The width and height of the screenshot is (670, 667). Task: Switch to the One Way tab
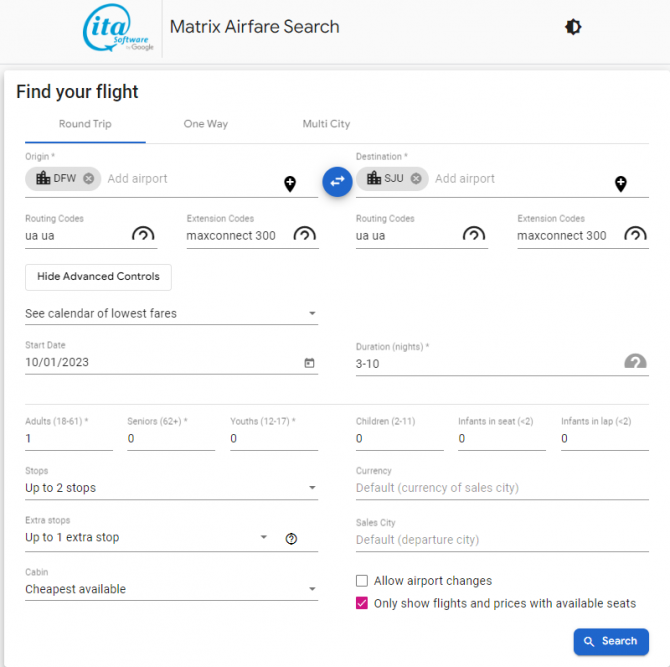tap(206, 124)
